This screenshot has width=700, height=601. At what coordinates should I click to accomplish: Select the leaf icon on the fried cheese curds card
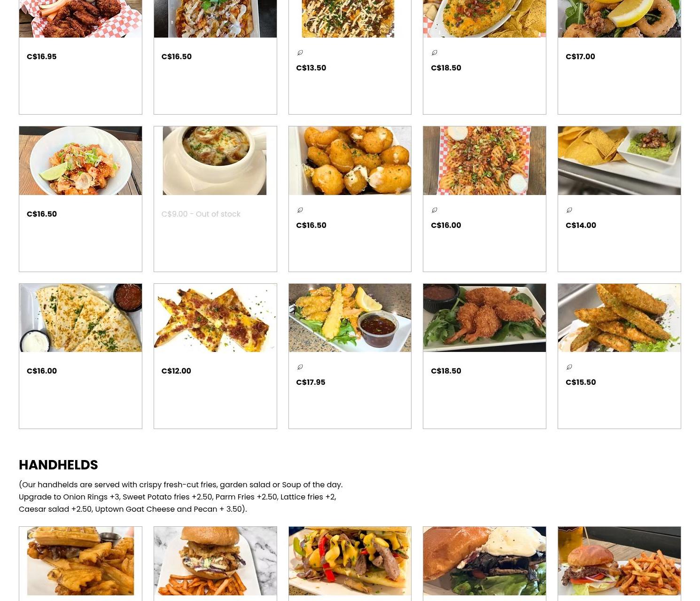tap(300, 210)
